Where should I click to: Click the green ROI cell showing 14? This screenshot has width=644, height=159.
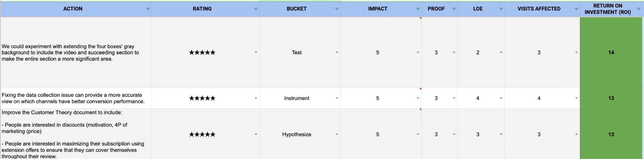tap(611, 52)
